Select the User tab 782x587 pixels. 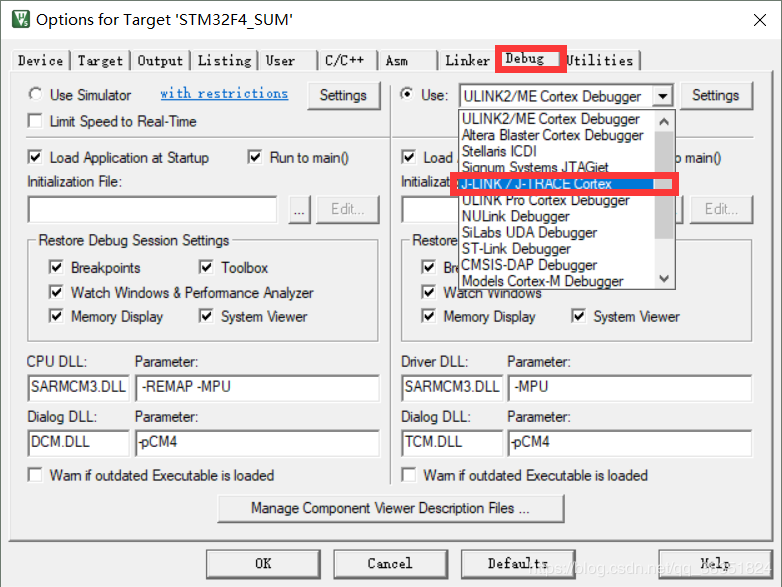287,61
